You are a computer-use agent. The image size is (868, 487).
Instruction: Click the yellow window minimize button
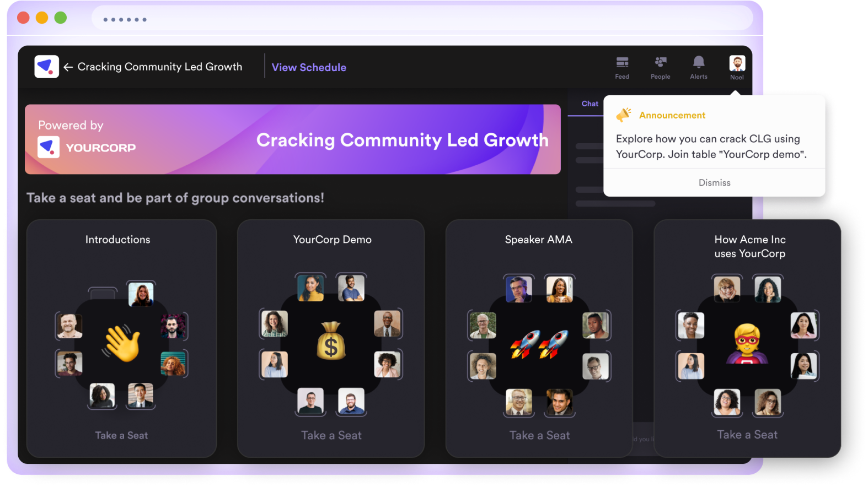42,18
